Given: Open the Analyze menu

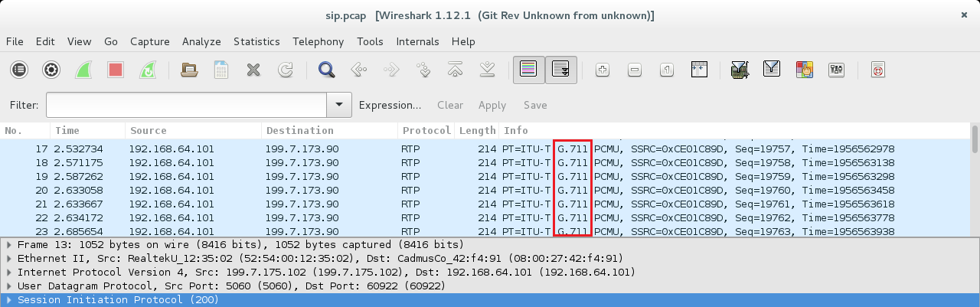Looking at the screenshot, I should tap(201, 41).
